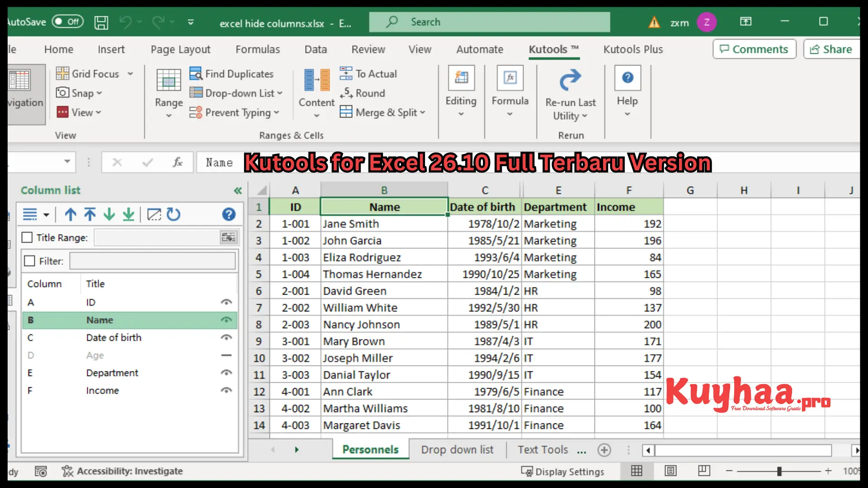Open Column list help icon
Screen dimensions: 868x488
[x=229, y=214]
